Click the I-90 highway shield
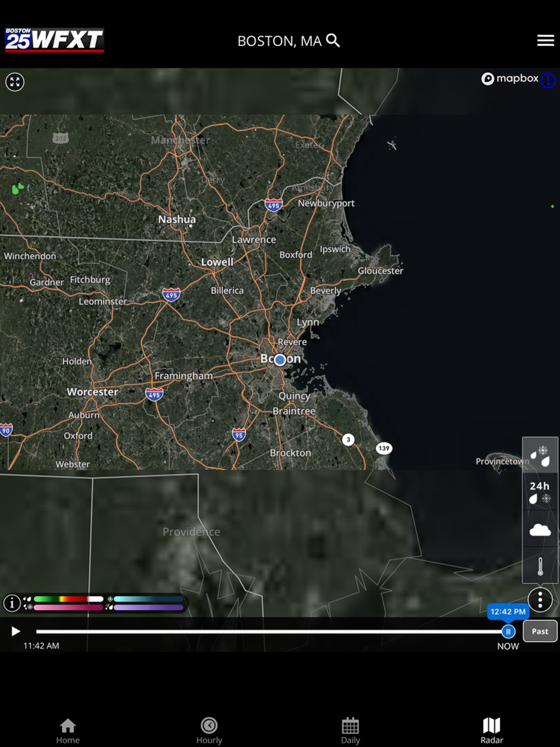The width and height of the screenshot is (560, 747). click(x=6, y=430)
